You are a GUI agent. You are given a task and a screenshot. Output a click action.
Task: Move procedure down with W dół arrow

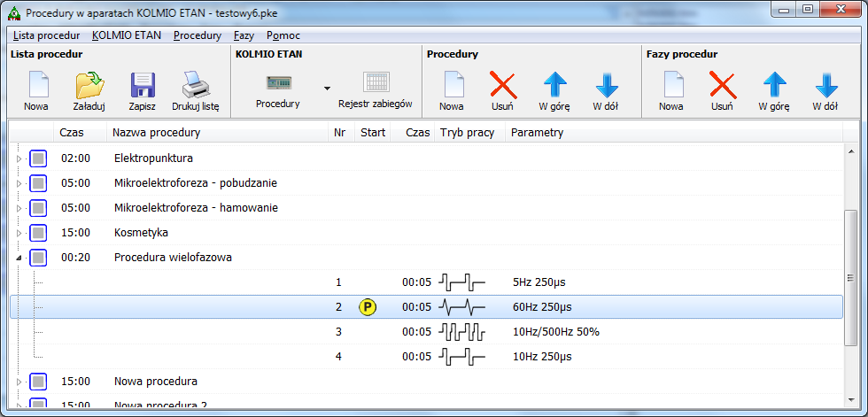(606, 85)
